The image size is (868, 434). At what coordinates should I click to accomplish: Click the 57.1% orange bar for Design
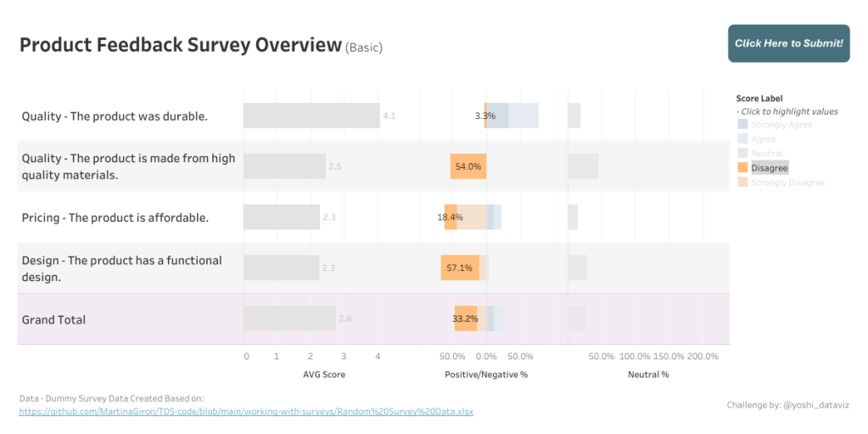[x=460, y=268]
